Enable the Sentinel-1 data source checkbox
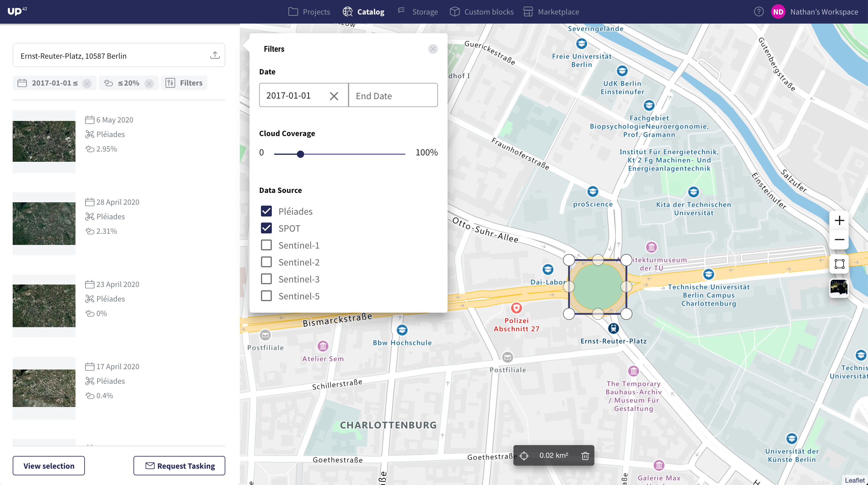 point(266,245)
